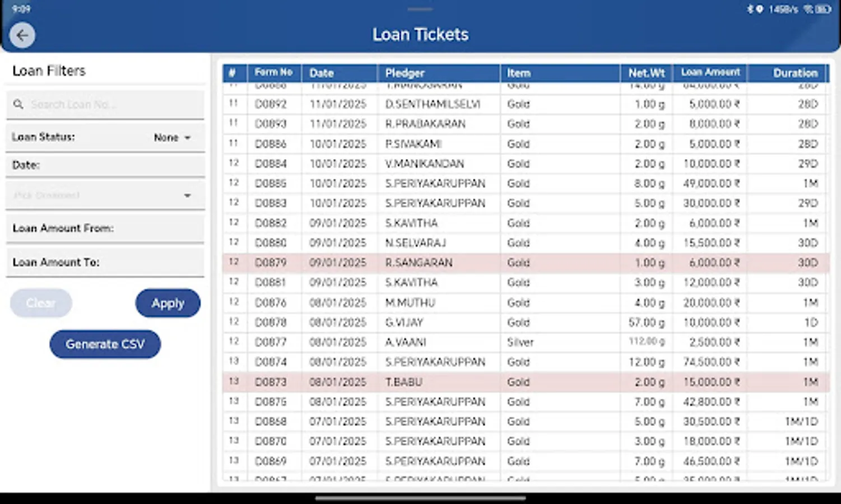Open the Loan Status dropdown set to None
841x504 pixels.
pyautogui.click(x=173, y=137)
